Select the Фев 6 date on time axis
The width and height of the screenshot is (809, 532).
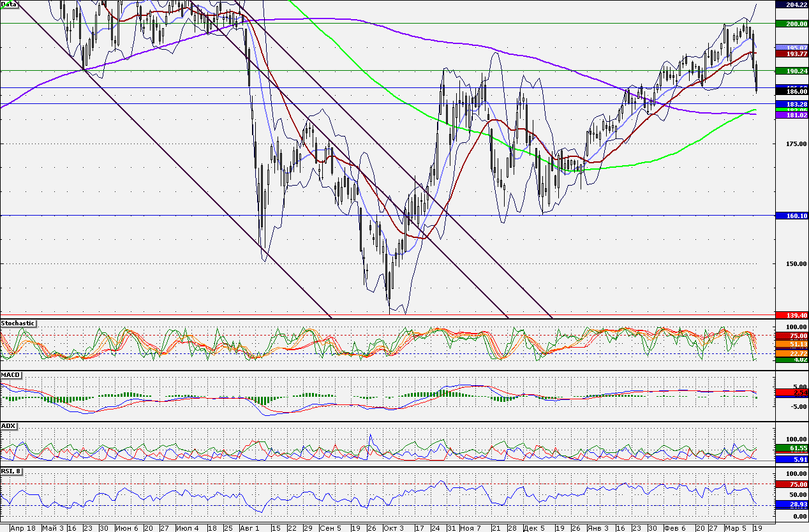point(674,528)
